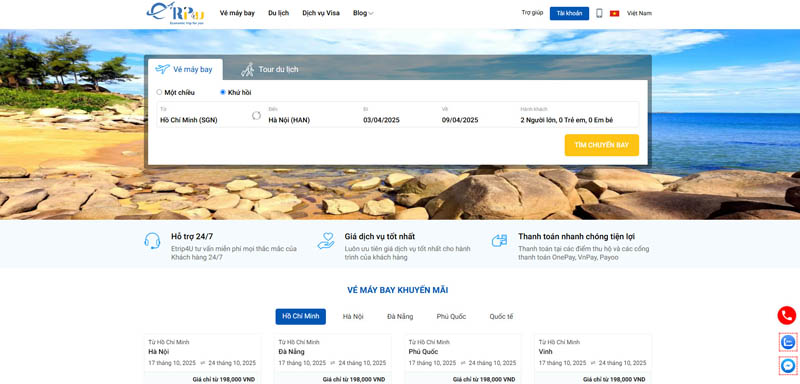Open the Dịch vụ Visa menu
Screen dimensions: 800x384
click(x=321, y=13)
